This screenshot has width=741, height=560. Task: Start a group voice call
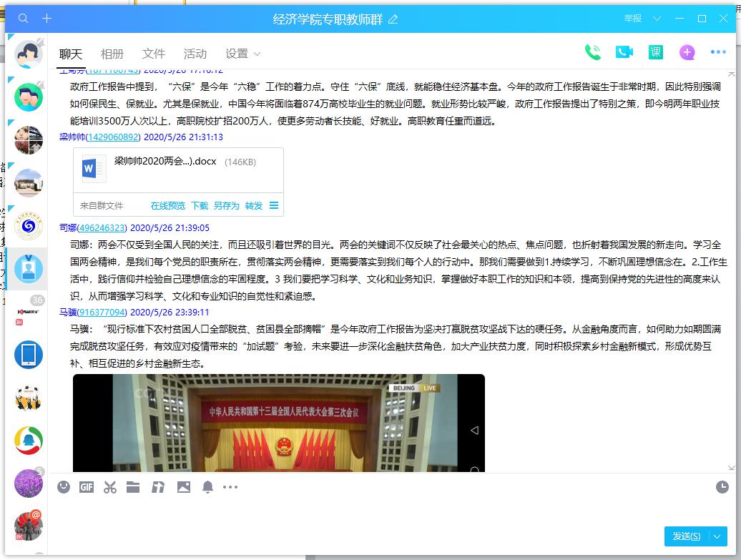click(x=592, y=52)
